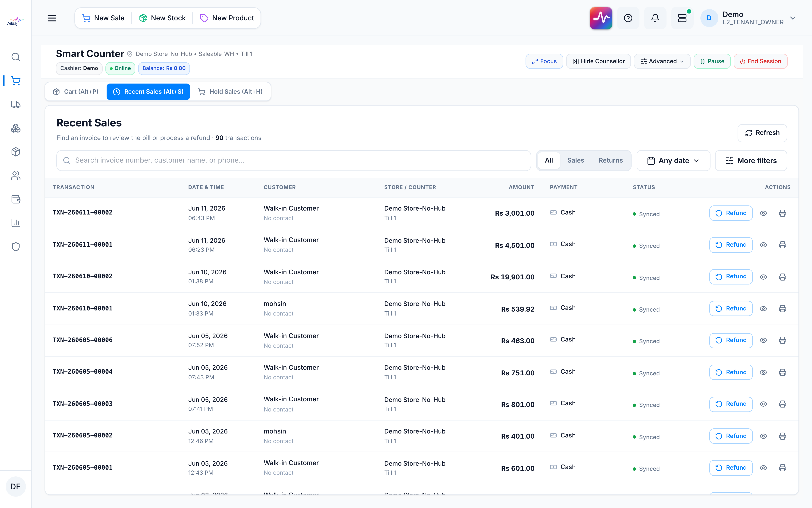View details of TXN-260610-00002 via eye icon
This screenshot has width=812, height=508.
point(763,277)
